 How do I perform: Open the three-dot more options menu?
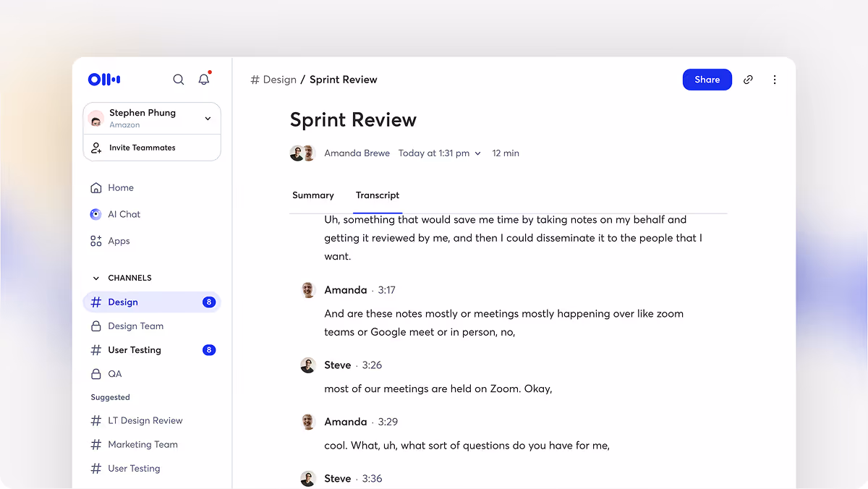pos(775,80)
